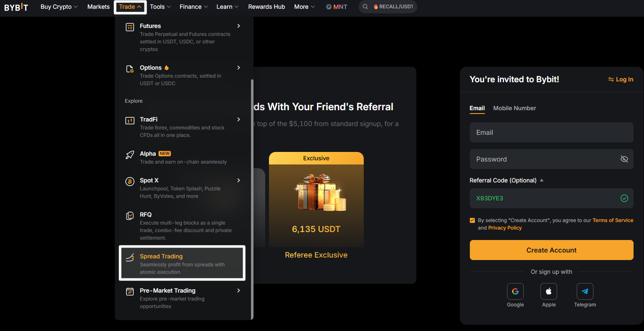Switch to the Email tab
Viewport: 644px width, 331px height.
477,108
